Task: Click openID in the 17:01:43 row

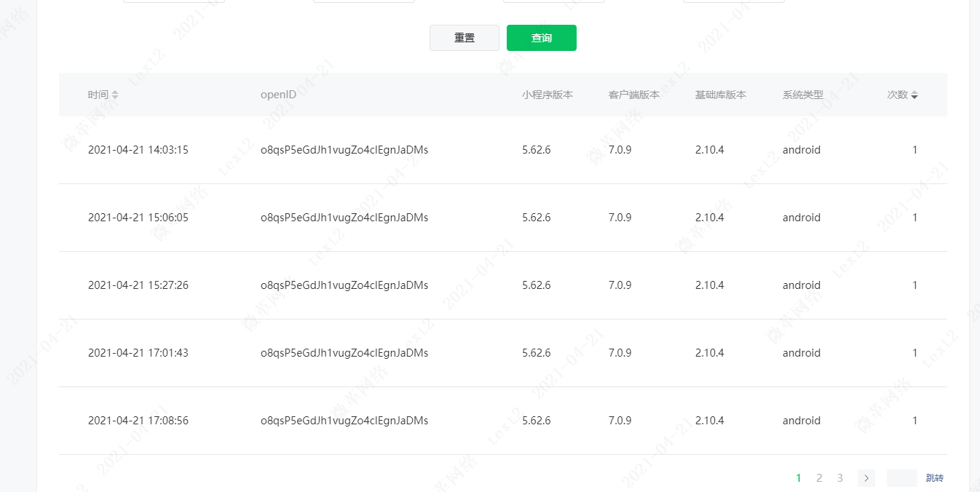Action: coord(344,353)
